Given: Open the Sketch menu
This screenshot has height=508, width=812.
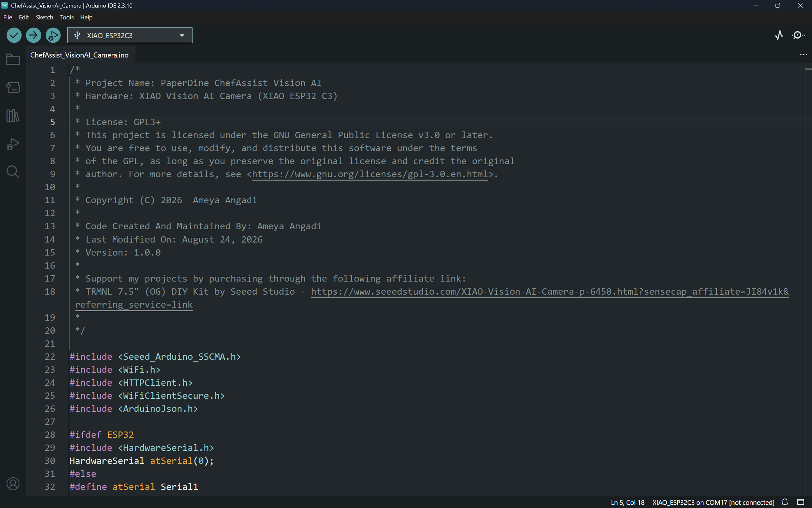Looking at the screenshot, I should coord(44,17).
